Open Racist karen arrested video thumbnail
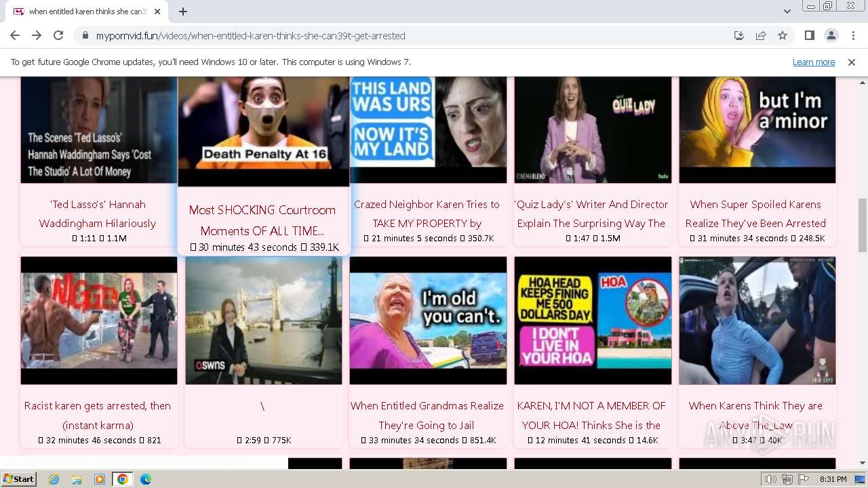 pyautogui.click(x=99, y=320)
